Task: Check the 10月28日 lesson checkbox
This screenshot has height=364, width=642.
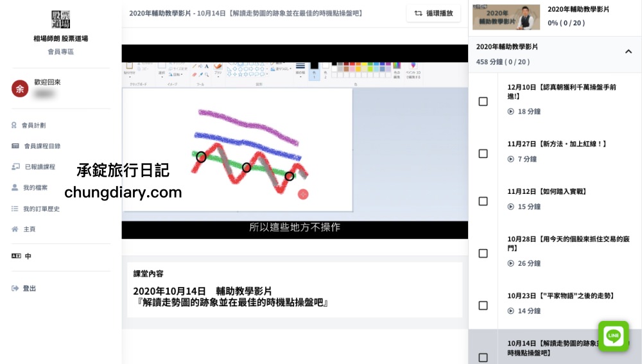Action: tap(483, 254)
